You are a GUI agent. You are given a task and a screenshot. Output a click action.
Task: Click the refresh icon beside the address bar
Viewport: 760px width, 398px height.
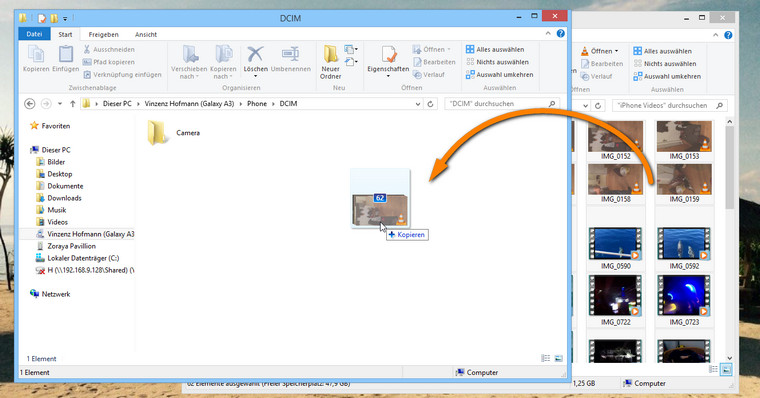point(430,104)
